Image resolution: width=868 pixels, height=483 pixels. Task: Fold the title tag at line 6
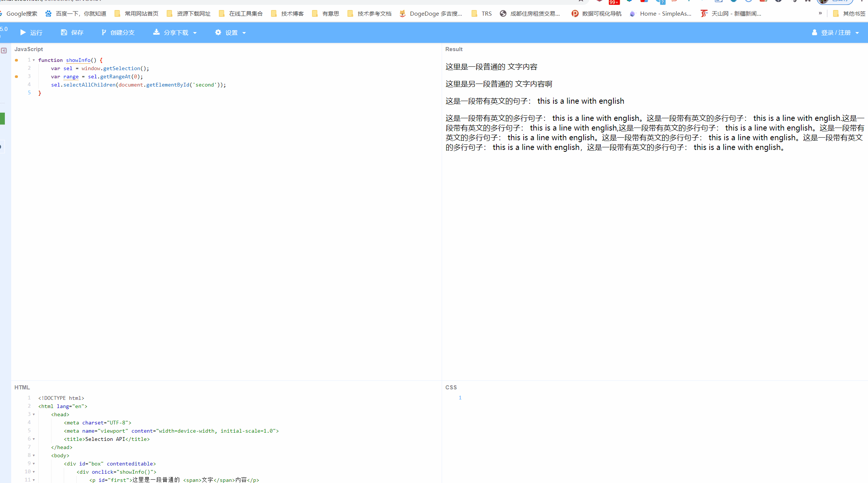tap(34, 439)
